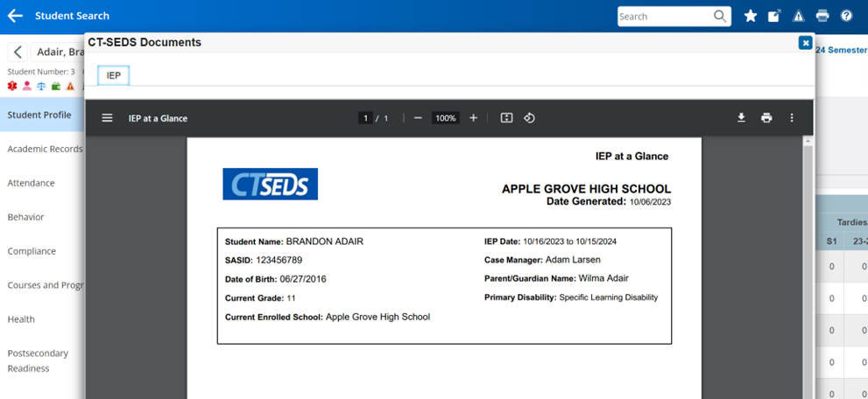Click the printer icon in top header
The image size is (868, 399).
click(822, 16)
